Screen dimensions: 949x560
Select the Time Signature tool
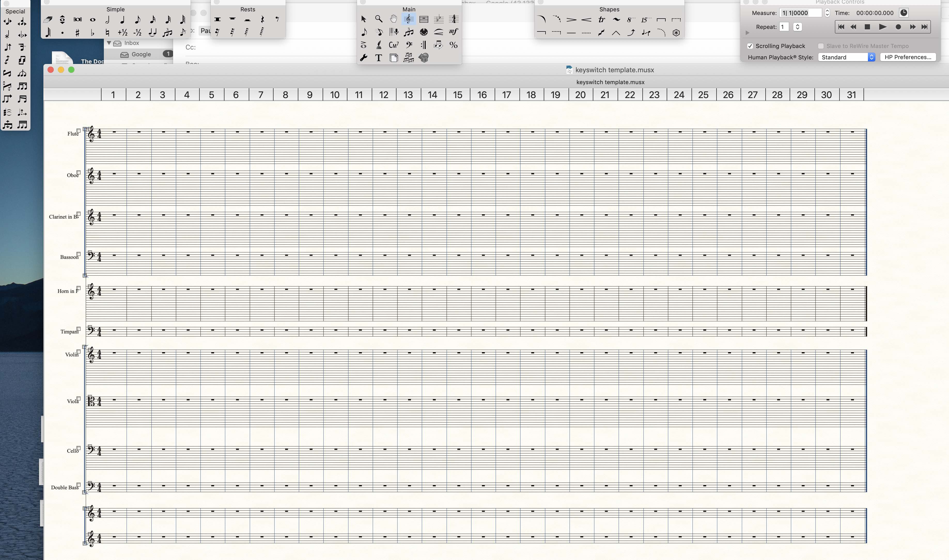(454, 19)
